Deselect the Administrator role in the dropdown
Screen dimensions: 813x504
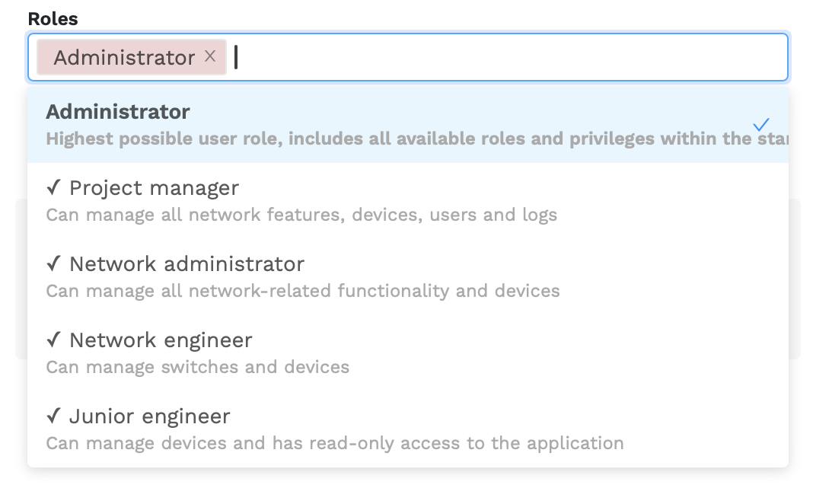coord(118,112)
